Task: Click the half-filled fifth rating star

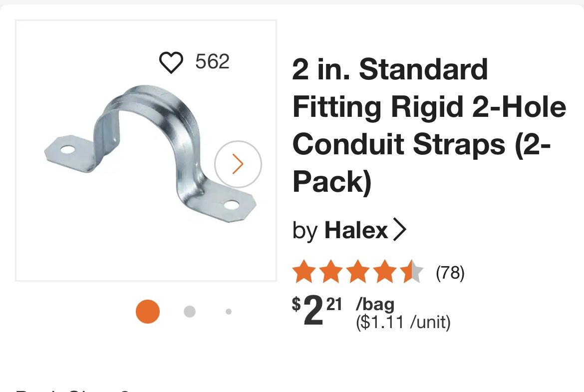Action: coord(412,272)
